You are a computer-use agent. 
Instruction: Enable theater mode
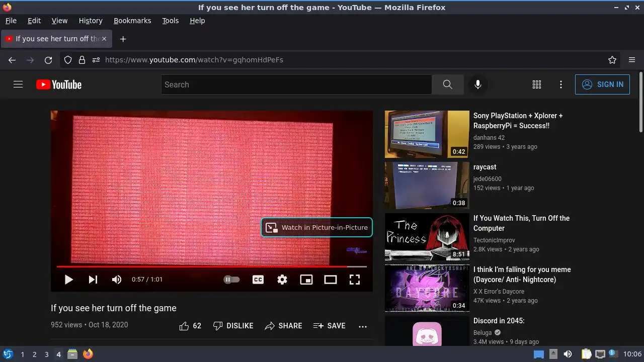331,280
